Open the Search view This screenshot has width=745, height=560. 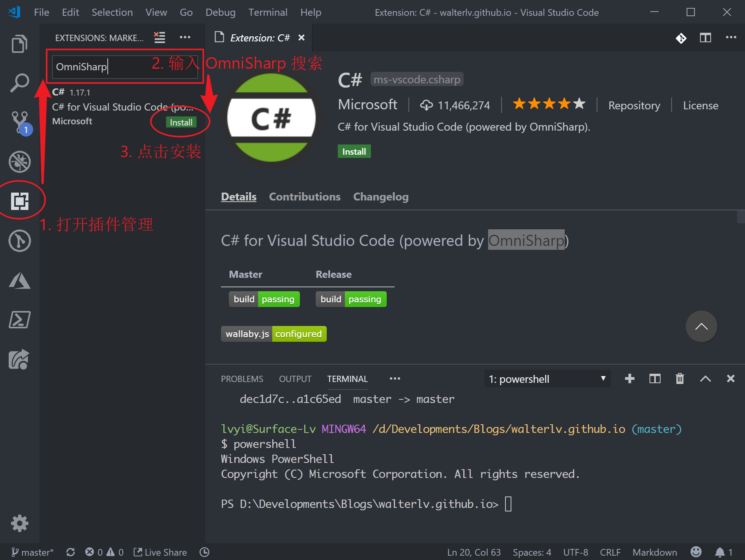[19, 82]
